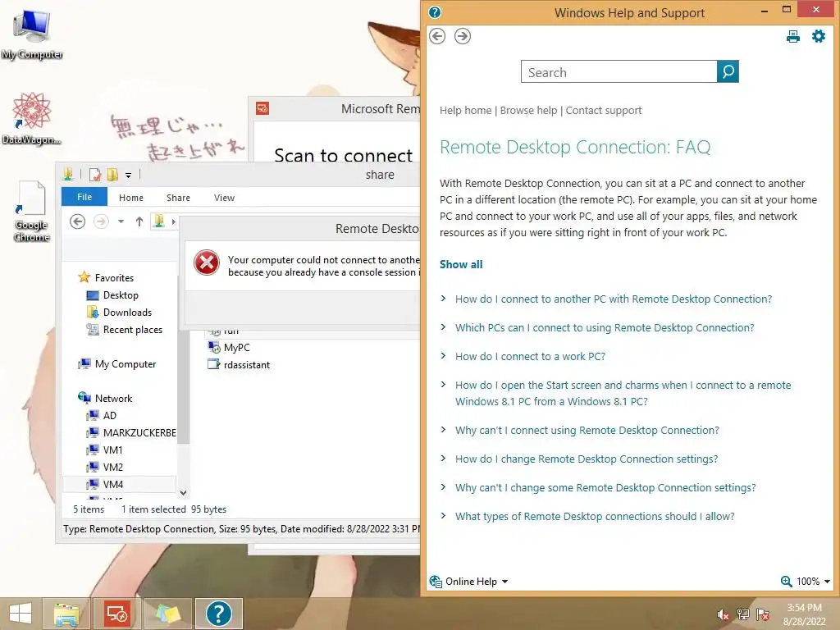Open the File tab in share explorer
Viewport: 840px width, 630px height.
point(84,197)
